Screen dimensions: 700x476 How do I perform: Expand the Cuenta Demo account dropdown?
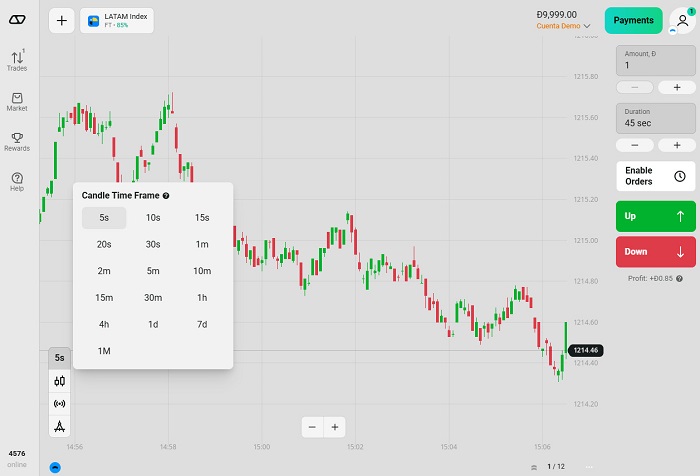[x=563, y=26]
